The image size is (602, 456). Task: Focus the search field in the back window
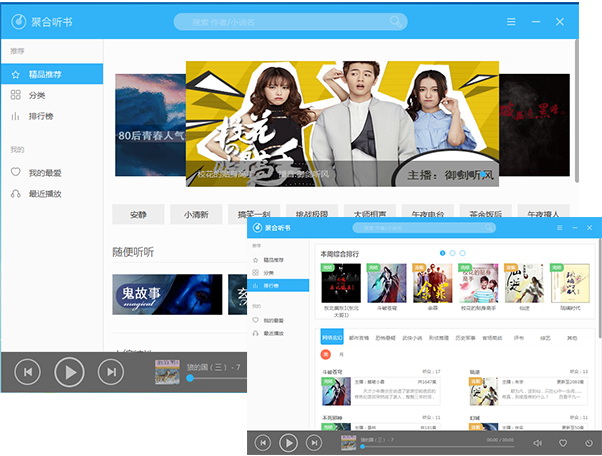click(290, 22)
